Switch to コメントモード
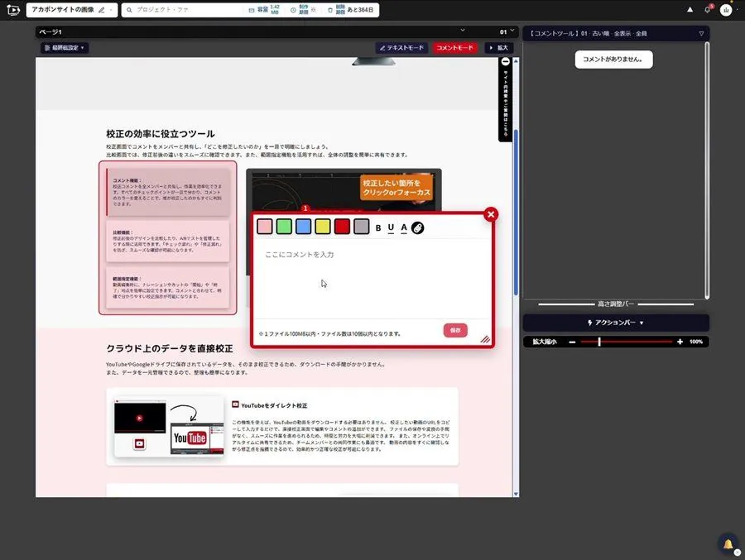Image resolution: width=745 pixels, height=560 pixels. 454,48
